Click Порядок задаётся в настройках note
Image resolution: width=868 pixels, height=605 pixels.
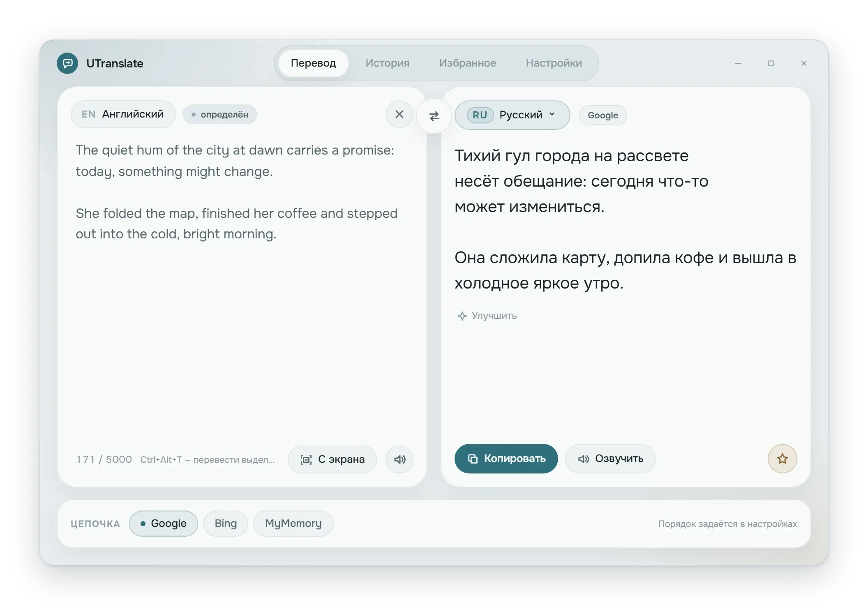727,524
